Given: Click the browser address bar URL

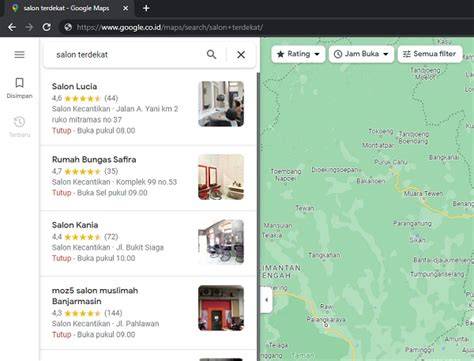Looking at the screenshot, I should pos(170,27).
